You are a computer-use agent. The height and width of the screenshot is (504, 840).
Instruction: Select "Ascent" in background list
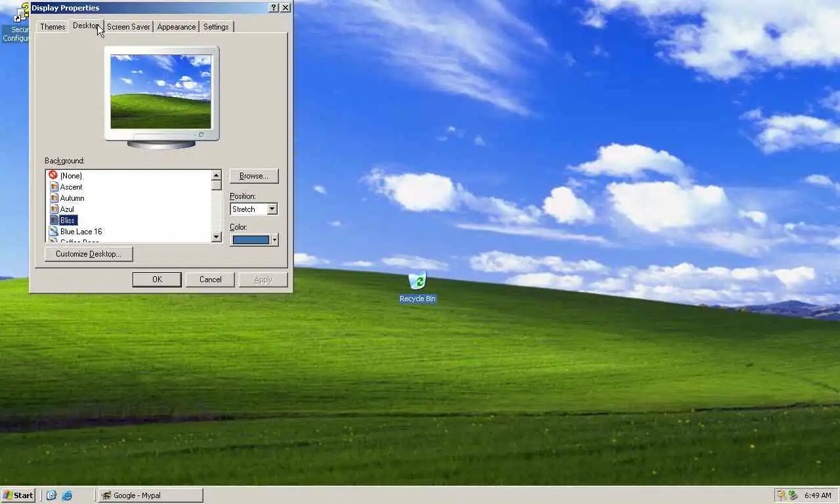pyautogui.click(x=71, y=186)
